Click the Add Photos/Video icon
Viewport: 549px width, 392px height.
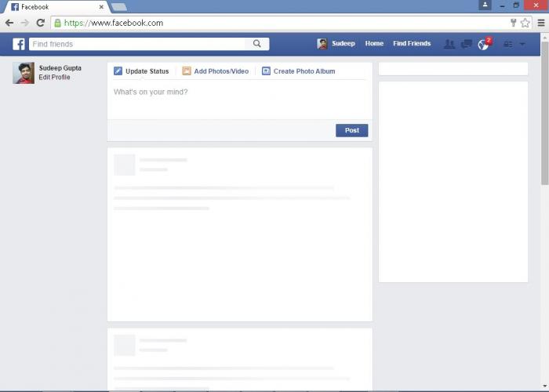click(x=187, y=71)
